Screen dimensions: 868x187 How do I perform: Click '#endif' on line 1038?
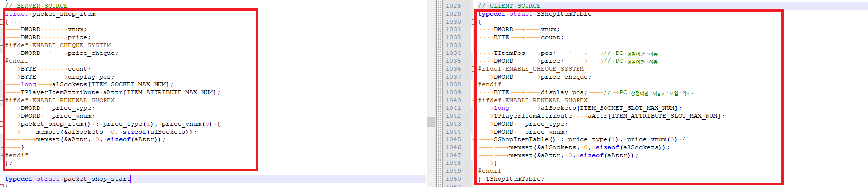pyautogui.click(x=490, y=84)
